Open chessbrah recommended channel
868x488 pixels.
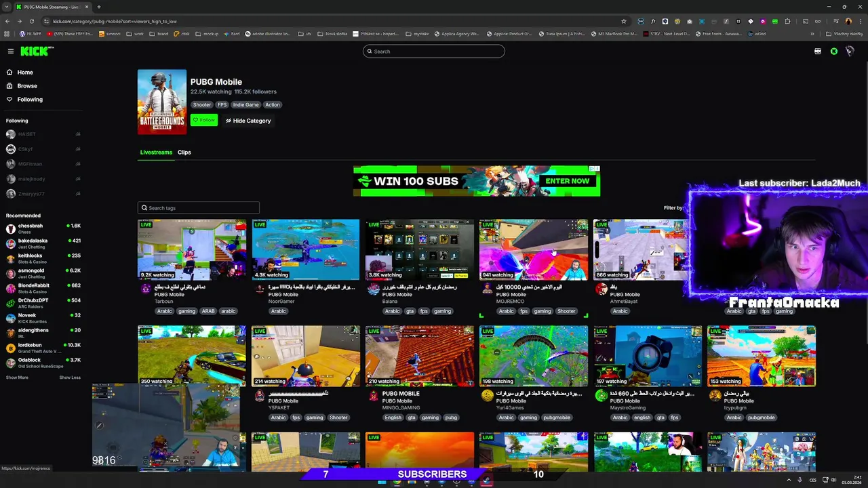pyautogui.click(x=42, y=228)
